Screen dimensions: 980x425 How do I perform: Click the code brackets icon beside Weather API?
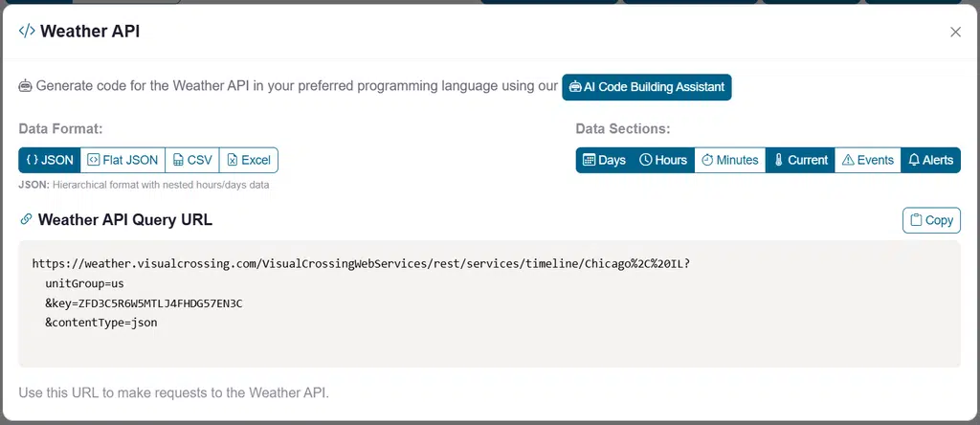tap(26, 32)
